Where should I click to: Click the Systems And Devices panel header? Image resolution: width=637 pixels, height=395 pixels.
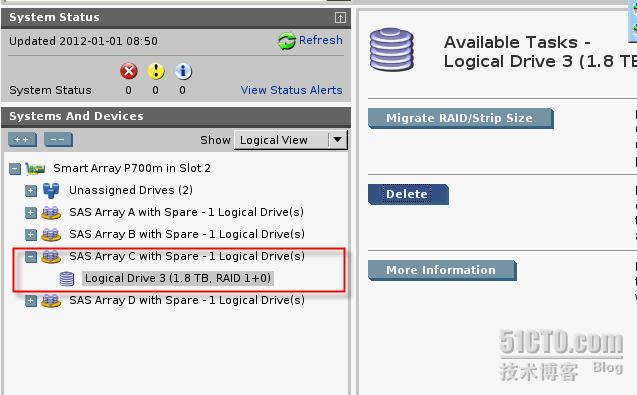(x=176, y=117)
